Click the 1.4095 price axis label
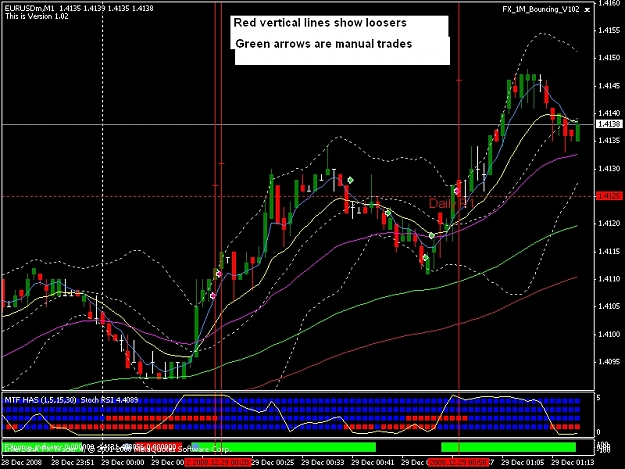 click(x=609, y=362)
